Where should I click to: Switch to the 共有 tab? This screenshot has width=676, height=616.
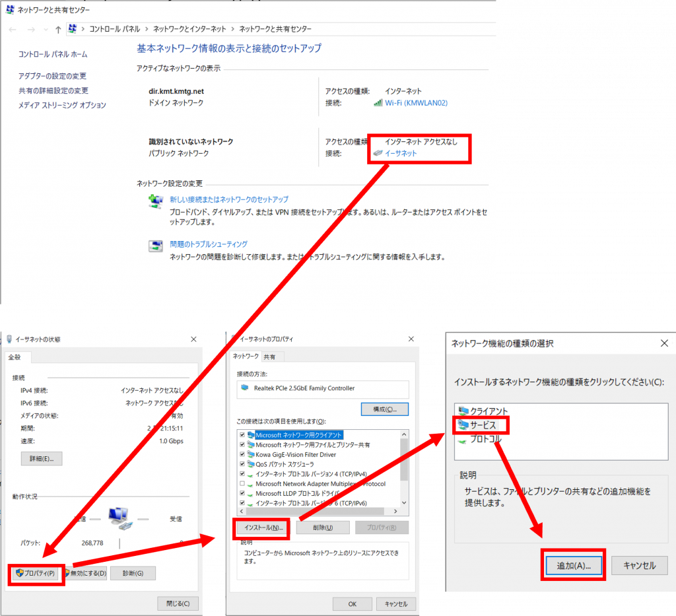(269, 357)
